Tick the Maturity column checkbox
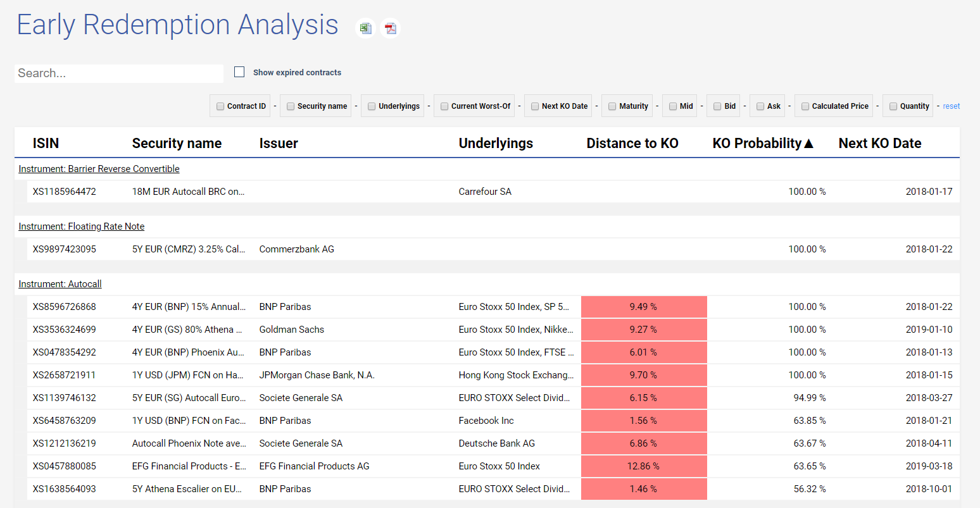Screen dimensions: 980x508 (612, 106)
